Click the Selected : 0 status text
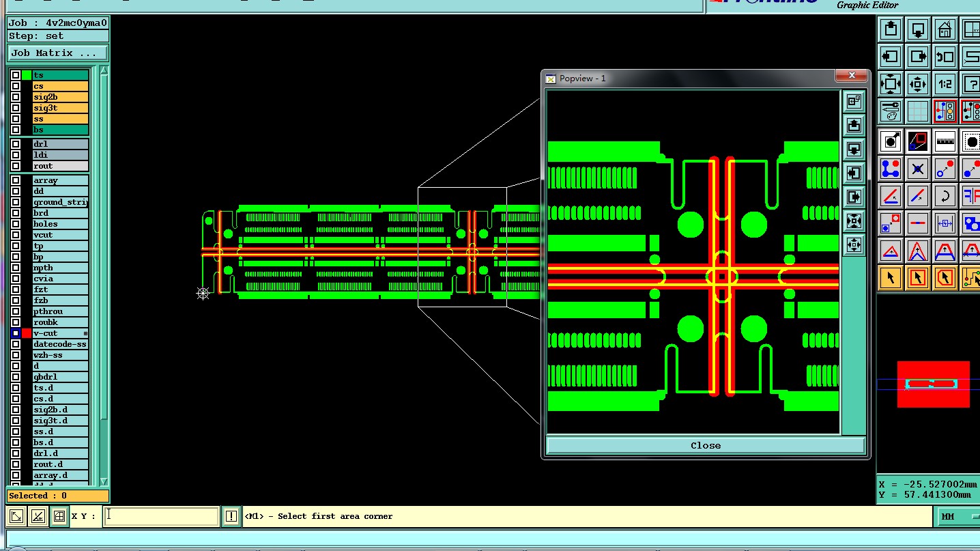980x551 pixels. (38, 496)
